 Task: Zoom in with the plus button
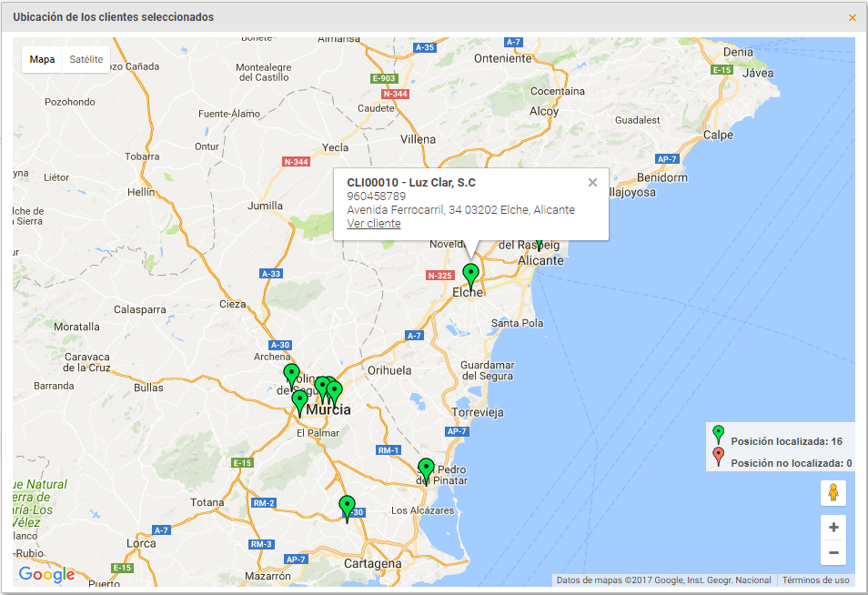pyautogui.click(x=833, y=528)
